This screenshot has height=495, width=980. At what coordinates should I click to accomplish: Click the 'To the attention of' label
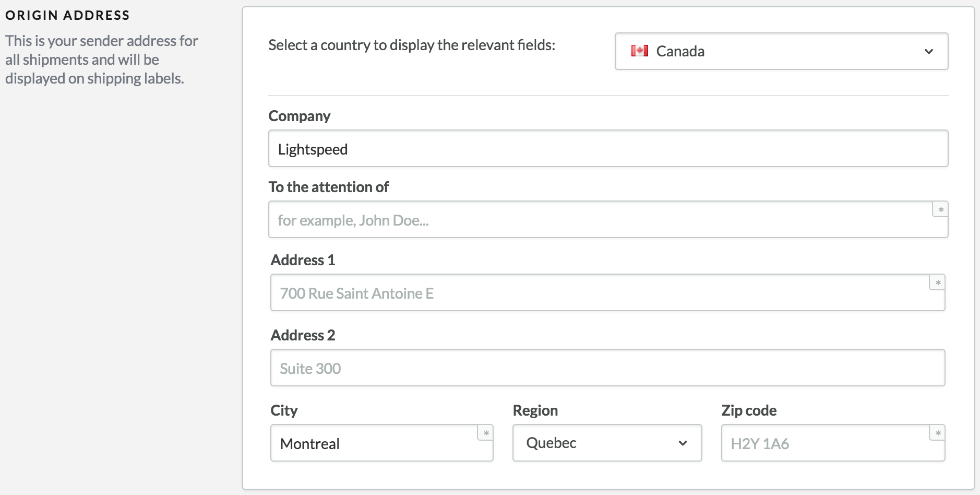pos(328,187)
